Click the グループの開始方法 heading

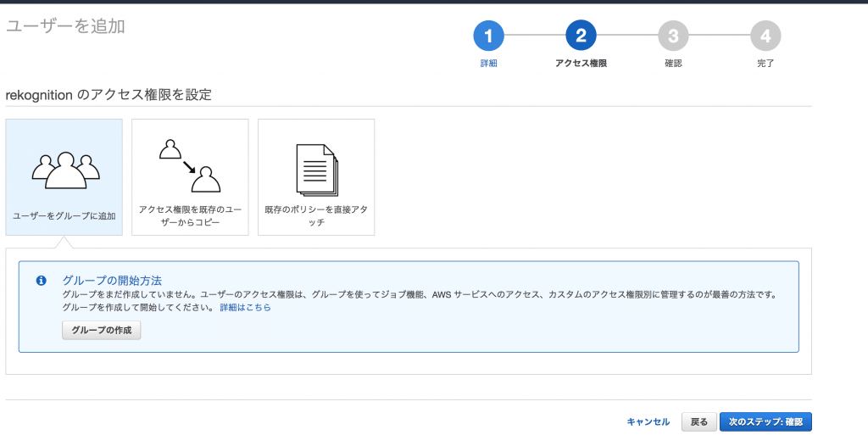pos(113,280)
